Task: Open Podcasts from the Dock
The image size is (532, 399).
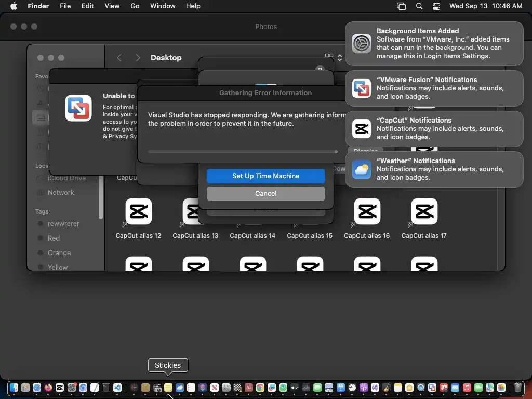Action: (x=364, y=388)
